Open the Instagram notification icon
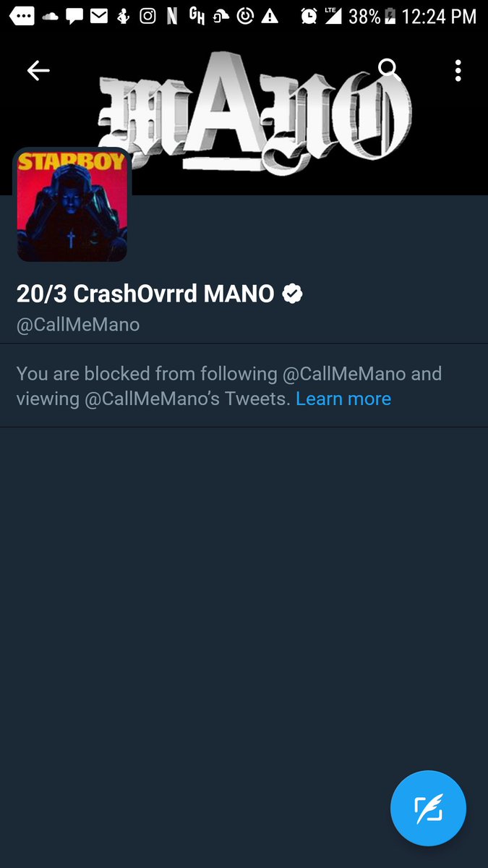This screenshot has width=488, height=868. click(147, 16)
